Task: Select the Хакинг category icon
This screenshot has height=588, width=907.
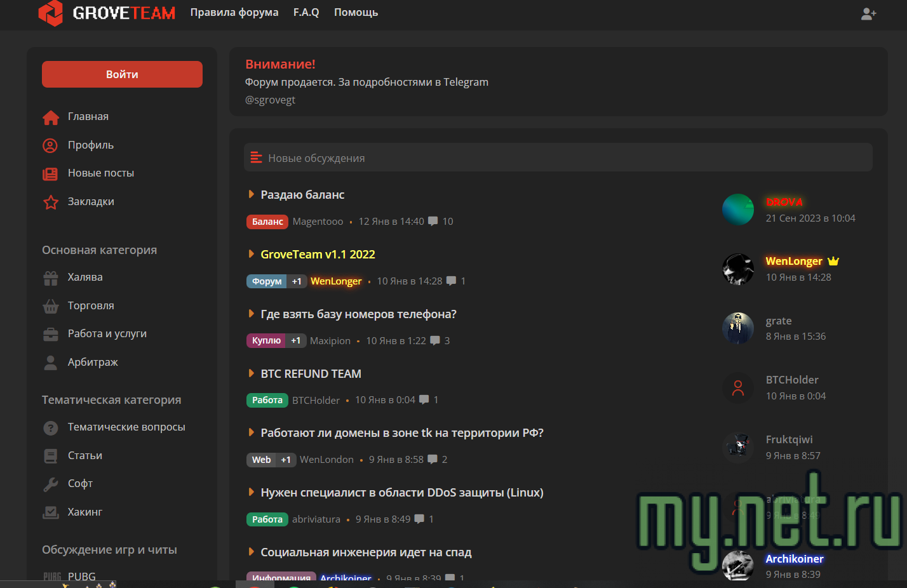Action: coord(50,512)
